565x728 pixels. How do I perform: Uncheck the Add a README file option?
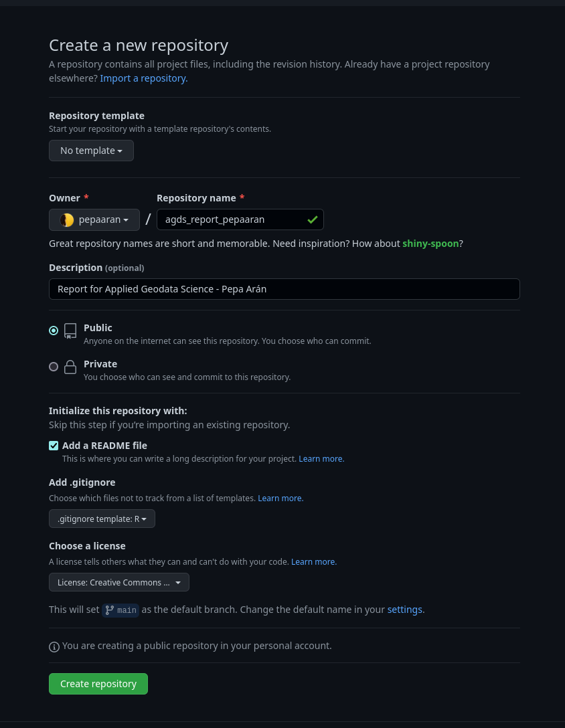click(x=54, y=445)
